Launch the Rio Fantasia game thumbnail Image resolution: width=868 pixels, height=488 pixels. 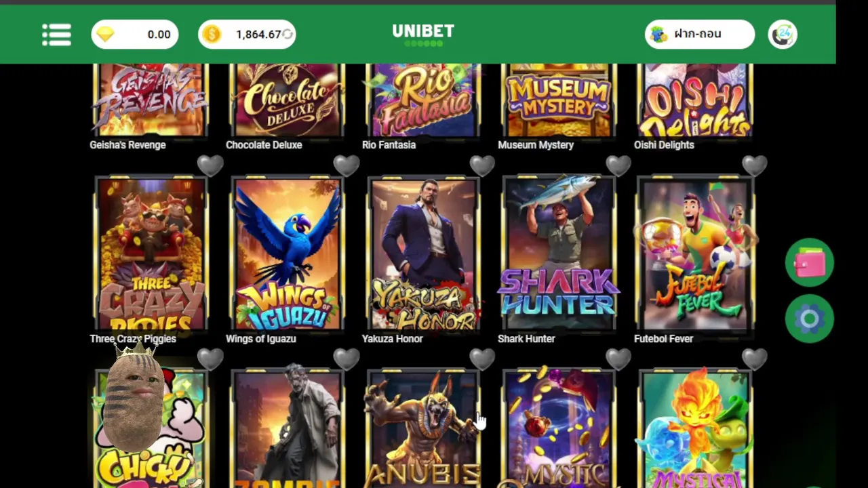pos(423,100)
